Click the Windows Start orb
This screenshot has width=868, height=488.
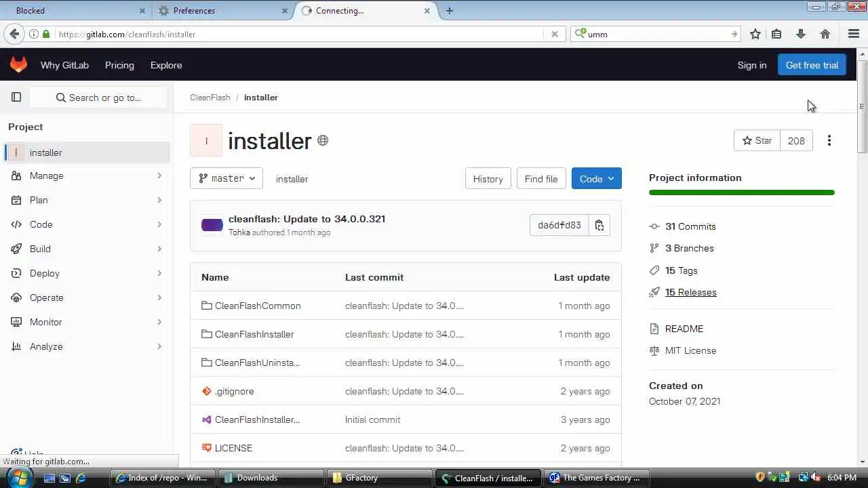tap(18, 477)
